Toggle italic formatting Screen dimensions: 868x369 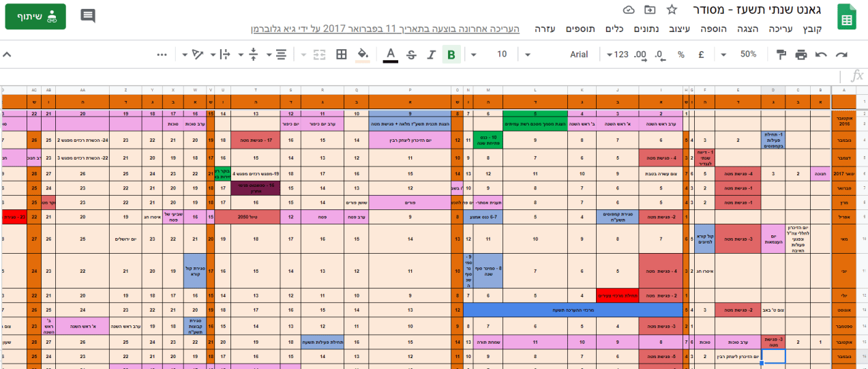[x=431, y=55]
